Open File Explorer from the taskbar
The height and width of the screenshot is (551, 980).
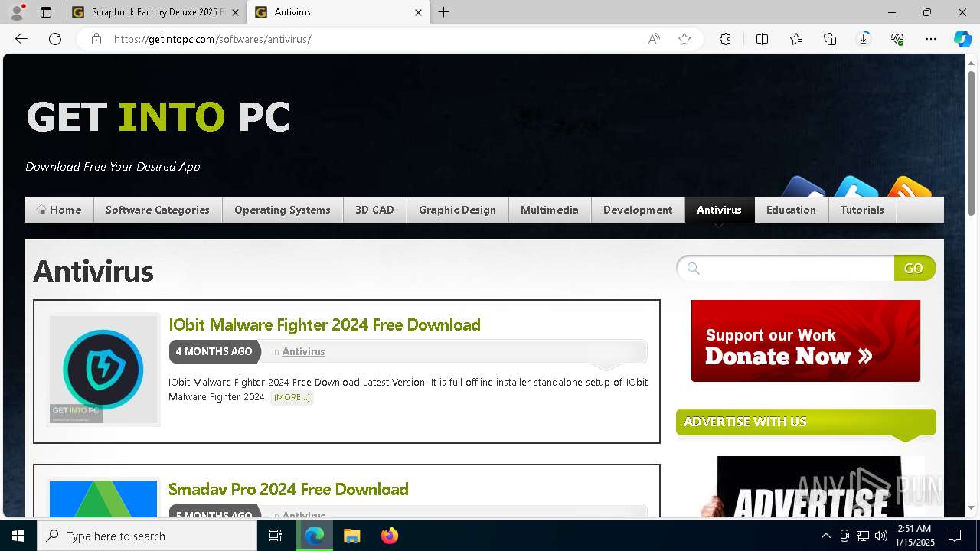[351, 536]
